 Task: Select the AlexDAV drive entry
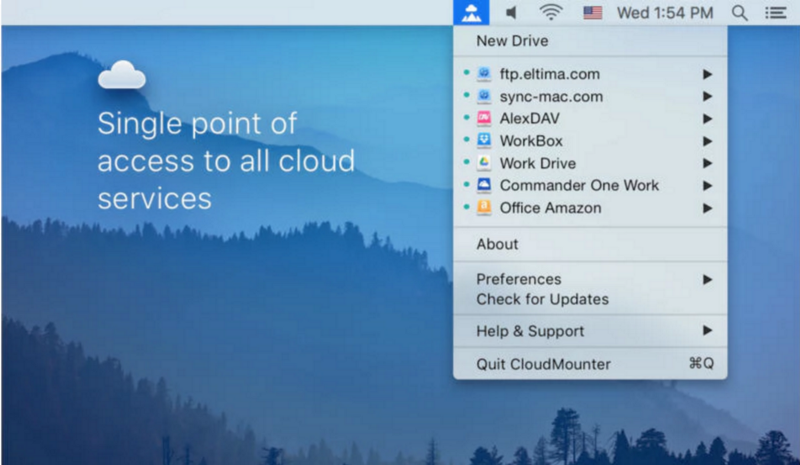(x=590, y=118)
